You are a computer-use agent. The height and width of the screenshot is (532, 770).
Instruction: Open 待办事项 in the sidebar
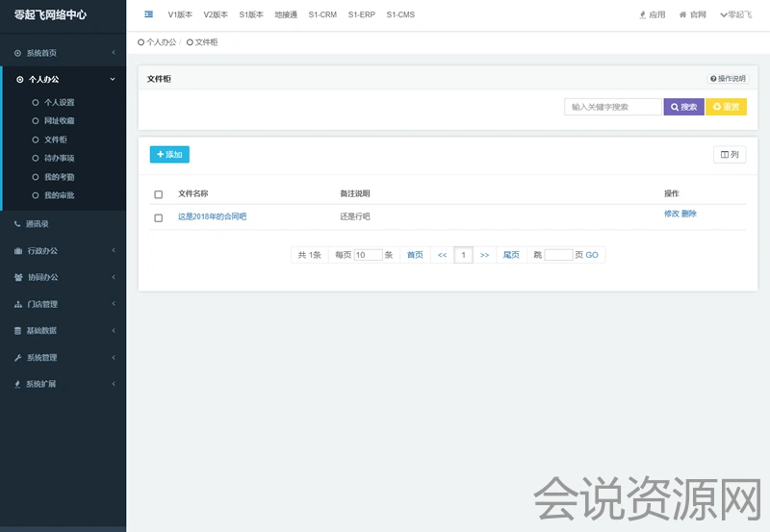(x=59, y=158)
